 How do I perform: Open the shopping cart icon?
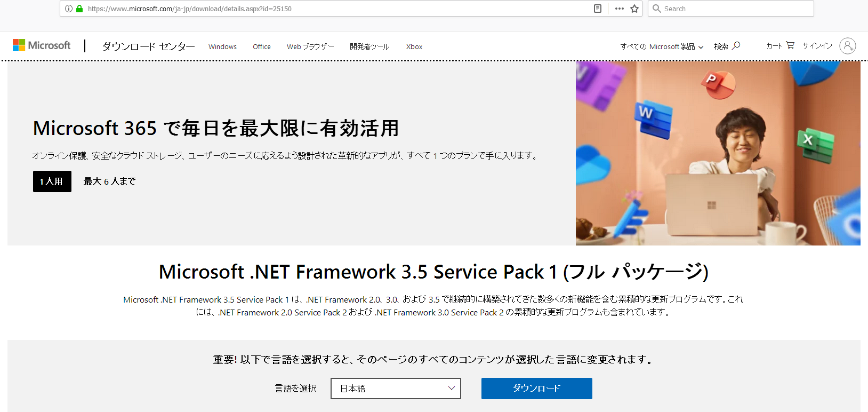790,45
